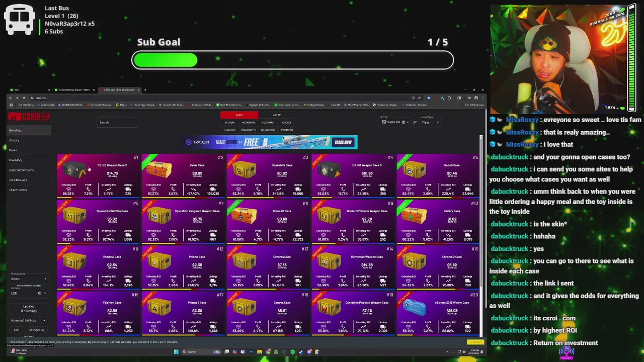This screenshot has height=362, width=644.
Task: Open the Operation Wildfire Case card
Action: (98, 221)
